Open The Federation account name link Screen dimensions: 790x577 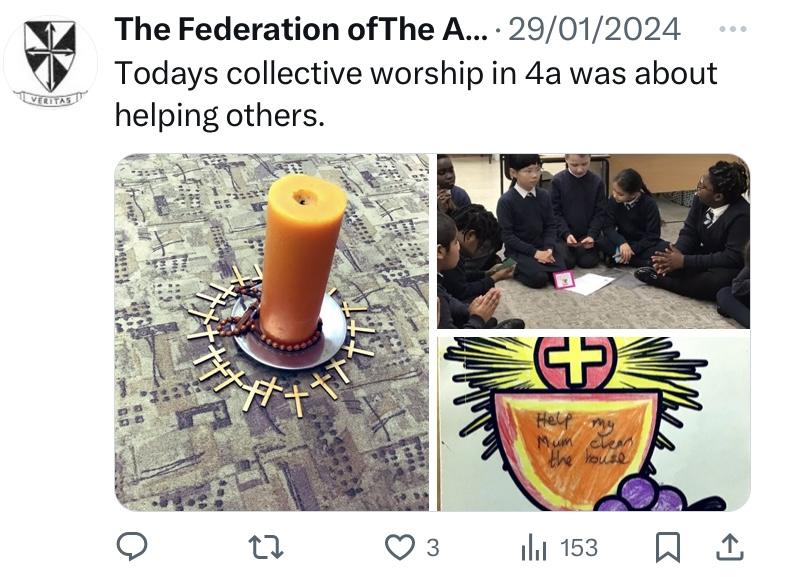(301, 29)
